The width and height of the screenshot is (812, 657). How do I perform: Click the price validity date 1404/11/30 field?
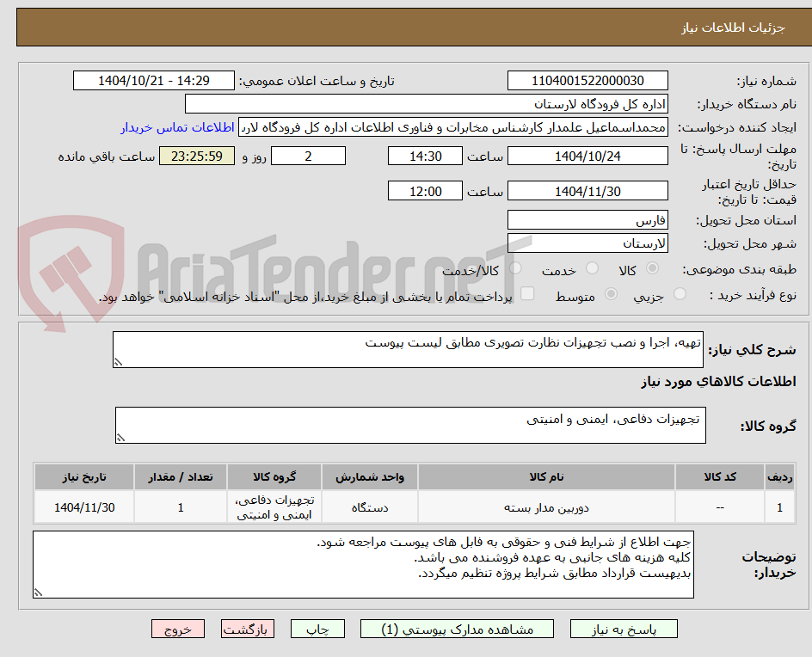pyautogui.click(x=587, y=191)
